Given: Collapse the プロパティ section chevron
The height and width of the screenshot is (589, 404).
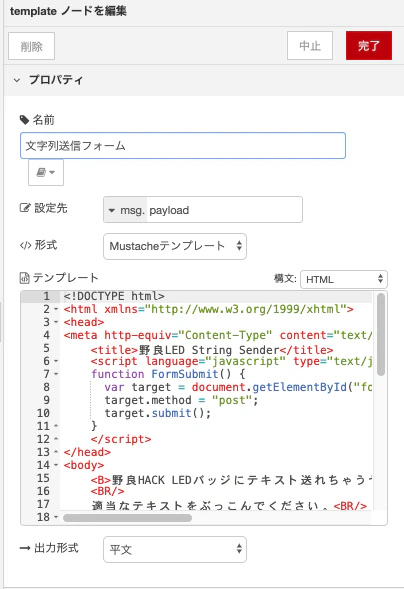Looking at the screenshot, I should pos(17,80).
